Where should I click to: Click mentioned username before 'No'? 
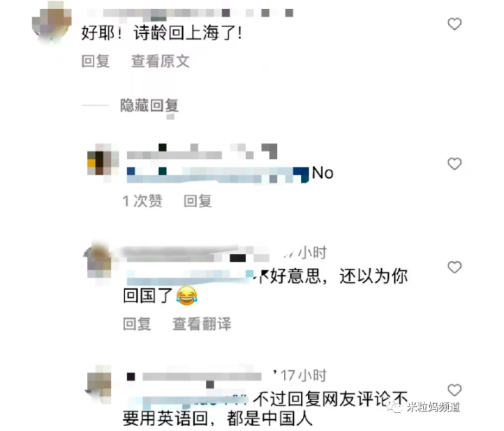click(218, 175)
